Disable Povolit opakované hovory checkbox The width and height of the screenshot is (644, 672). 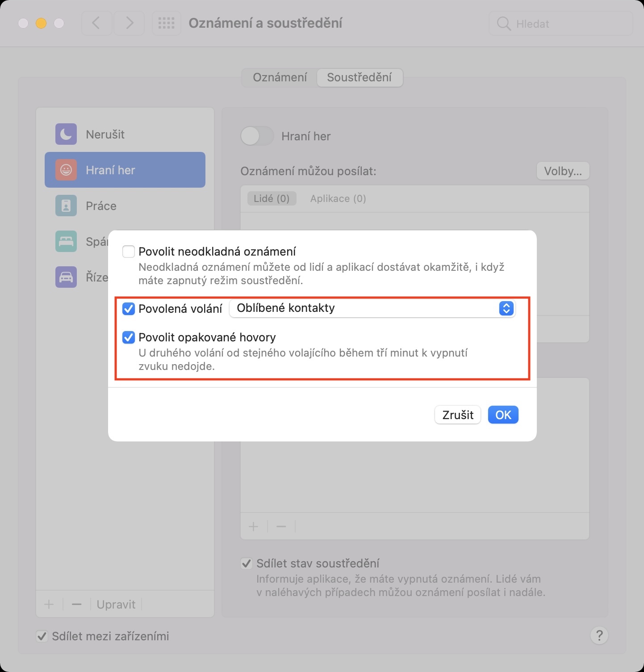click(129, 337)
